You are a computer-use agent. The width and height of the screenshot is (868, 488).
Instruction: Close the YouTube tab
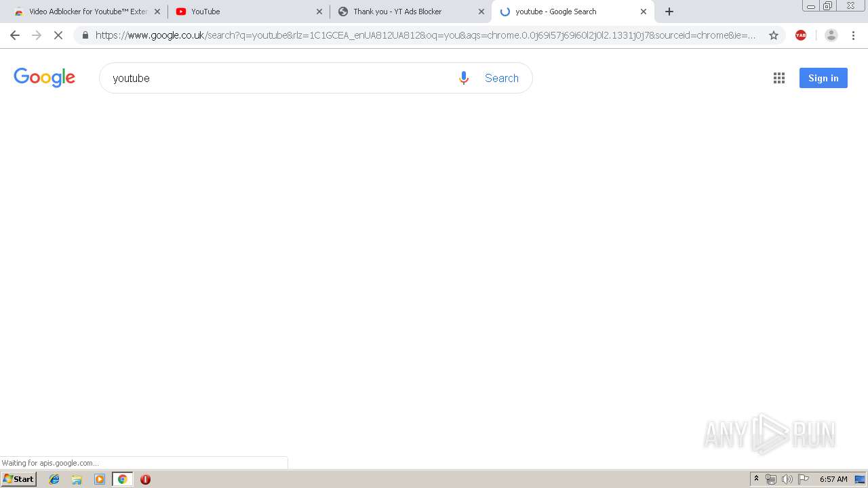pyautogui.click(x=319, y=12)
